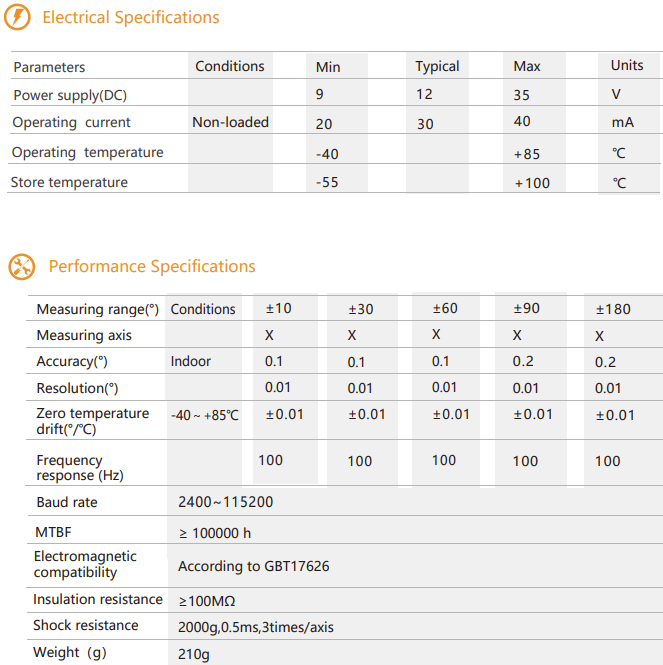Click the Power supply(DC) row label
Viewport: 663px width, 665px height.
(x=70, y=95)
